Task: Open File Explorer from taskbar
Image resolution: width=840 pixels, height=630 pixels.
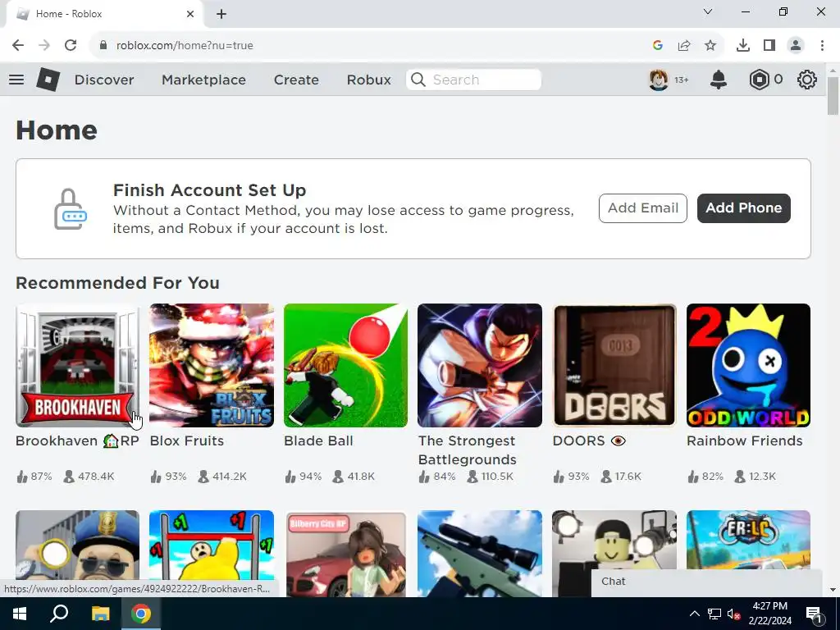Action: click(100, 614)
